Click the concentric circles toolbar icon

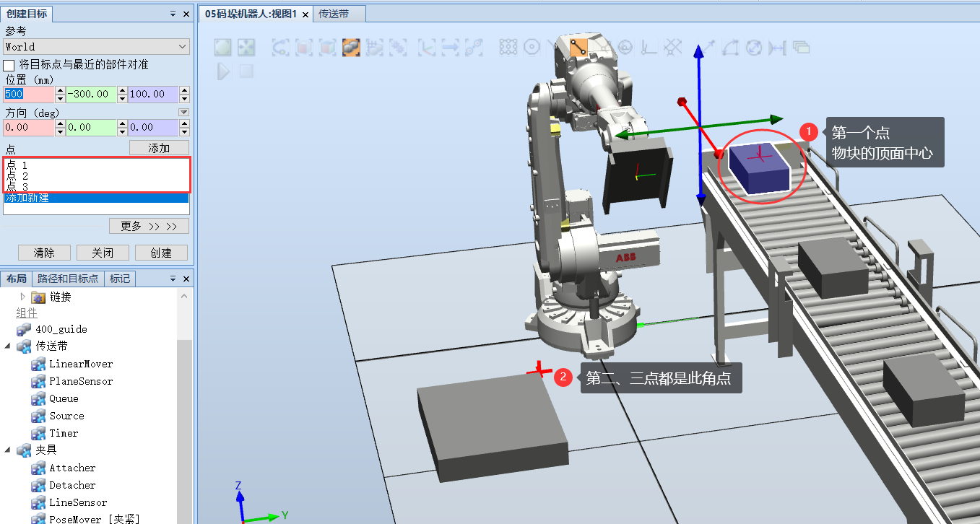coord(532,47)
